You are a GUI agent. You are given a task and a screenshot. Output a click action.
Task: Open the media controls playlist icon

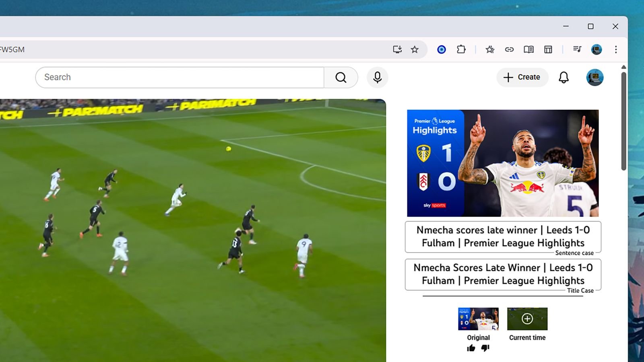pos(577,49)
